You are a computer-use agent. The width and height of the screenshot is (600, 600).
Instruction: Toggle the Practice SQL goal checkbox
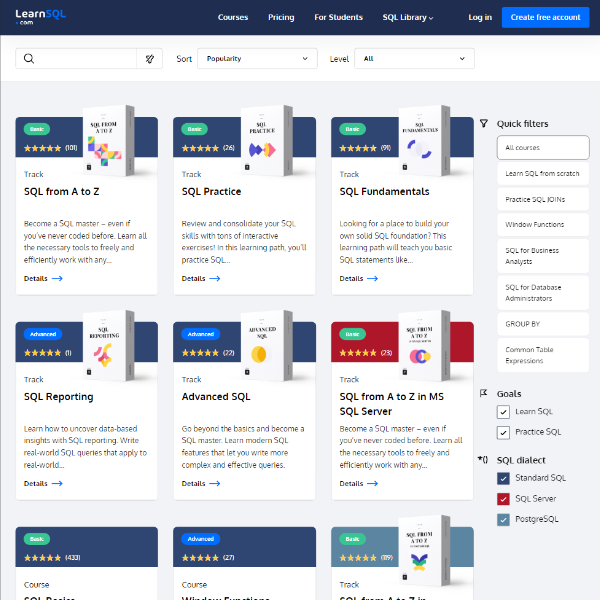tap(503, 433)
